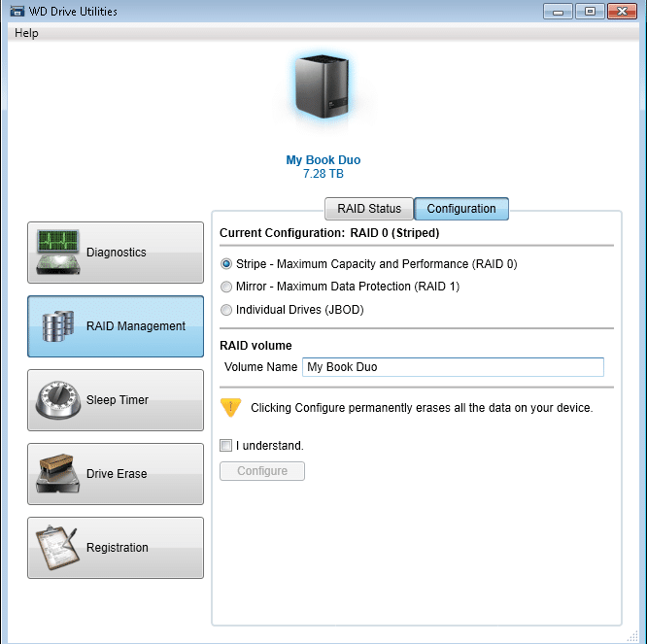This screenshot has width=647, height=644.
Task: Check the I understand checkbox
Action: pyautogui.click(x=225, y=446)
